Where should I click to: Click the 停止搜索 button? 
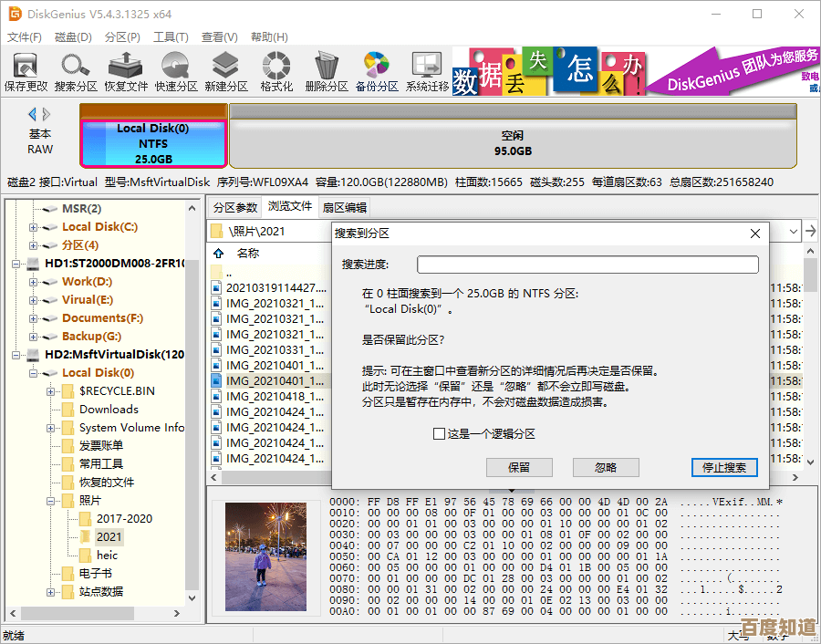[x=724, y=467]
